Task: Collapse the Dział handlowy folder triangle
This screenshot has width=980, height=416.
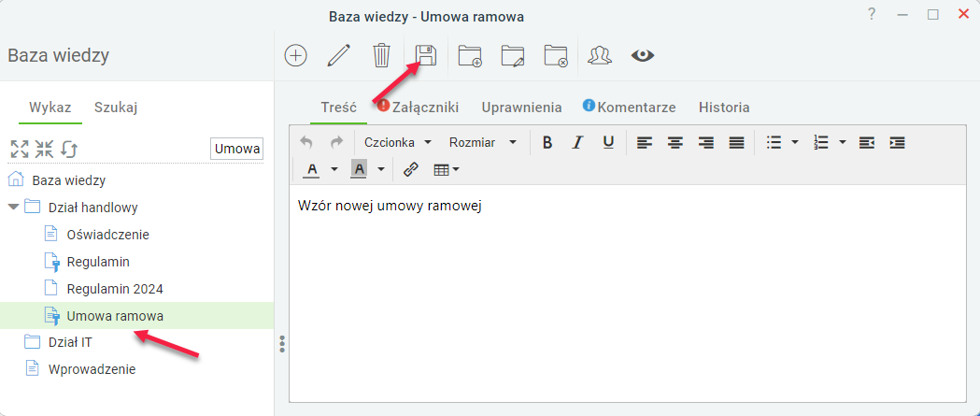Action: click(14, 207)
